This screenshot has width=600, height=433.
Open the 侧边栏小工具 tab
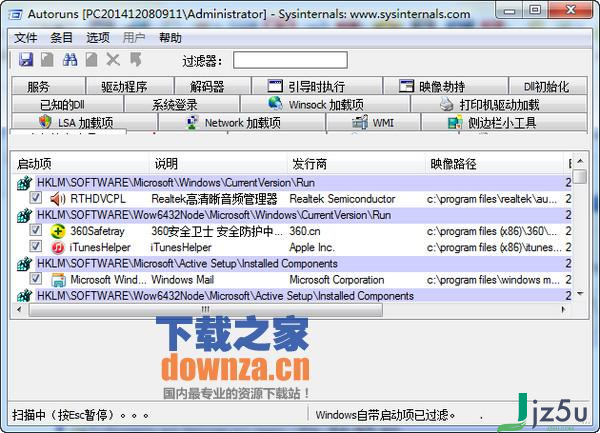[x=504, y=122]
